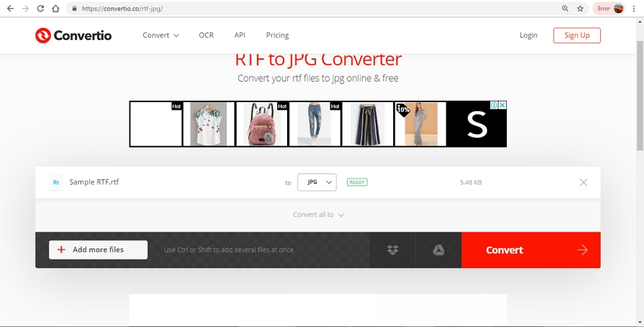Click the browser back arrow

click(x=10, y=8)
